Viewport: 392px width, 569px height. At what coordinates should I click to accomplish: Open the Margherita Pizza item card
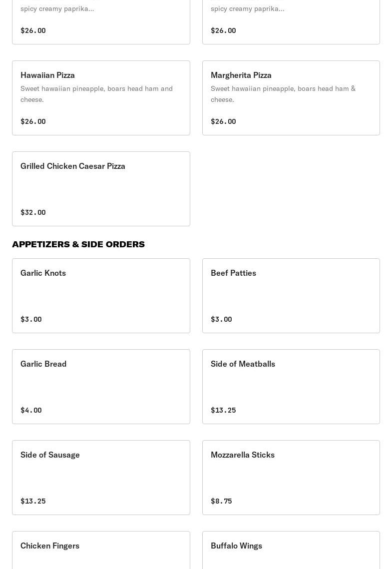(x=291, y=98)
